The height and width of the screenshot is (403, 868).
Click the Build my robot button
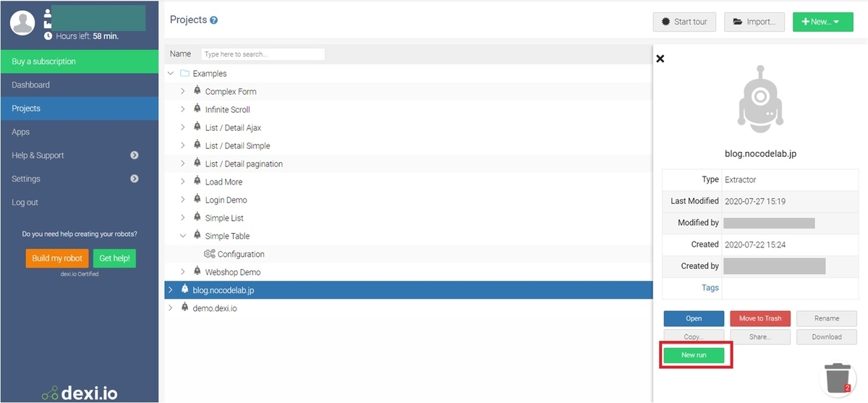pos(57,258)
